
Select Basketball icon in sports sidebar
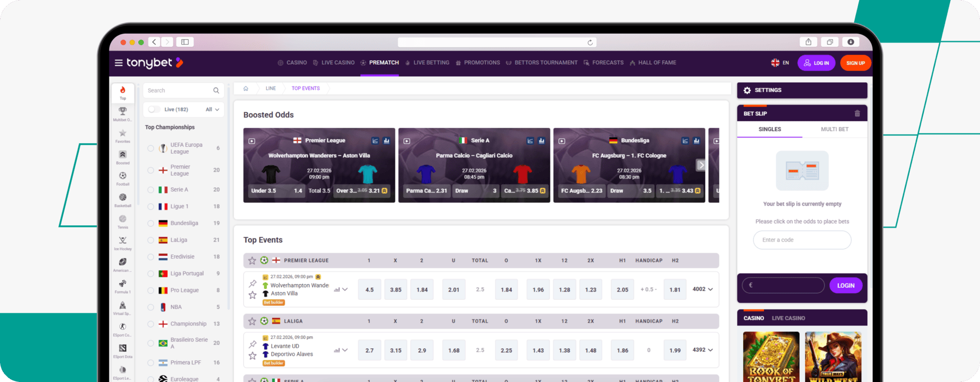(123, 198)
